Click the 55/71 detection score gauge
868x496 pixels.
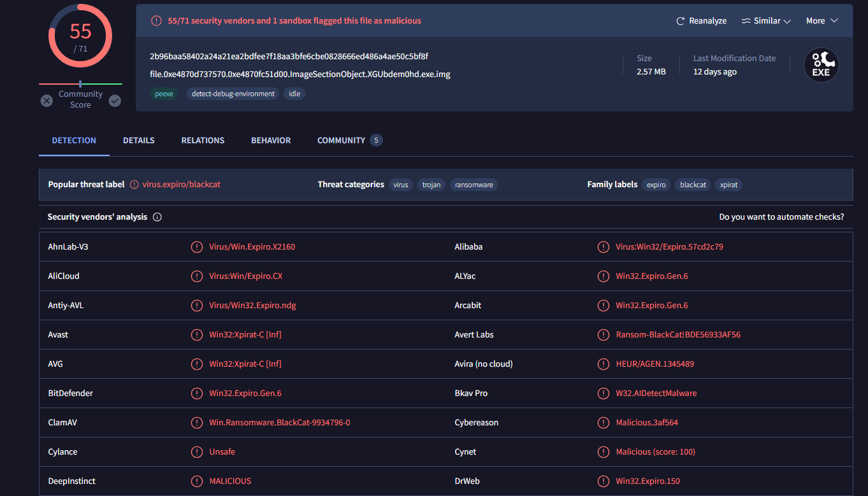click(x=80, y=36)
